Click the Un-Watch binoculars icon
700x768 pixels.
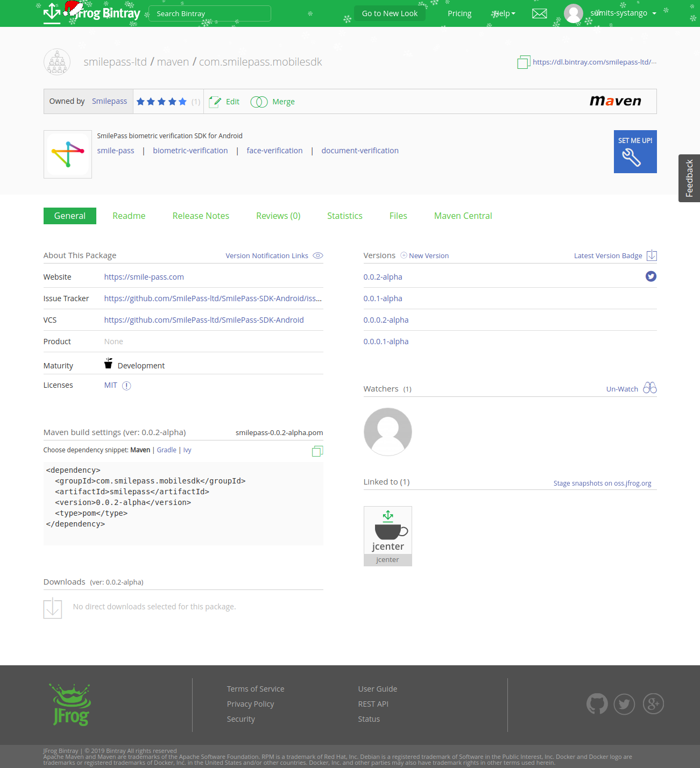point(650,388)
